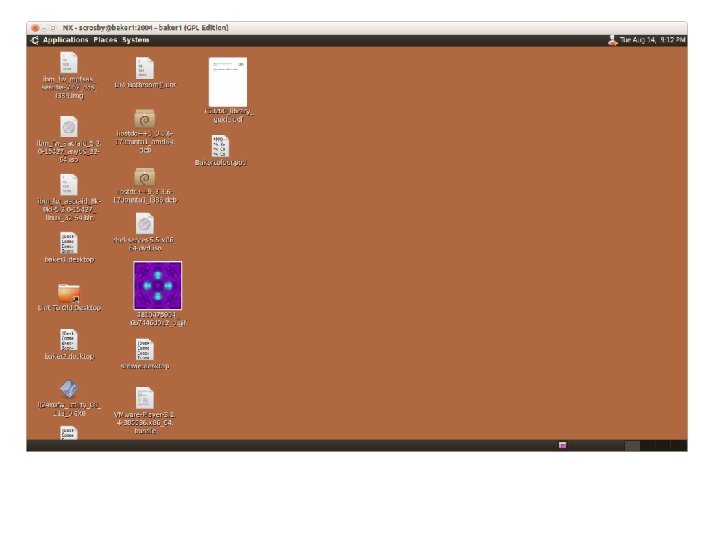Viewport: 720px width, 540px height.
Task: Select the VMware-Player x86_64.bundle file
Action: pos(145,398)
